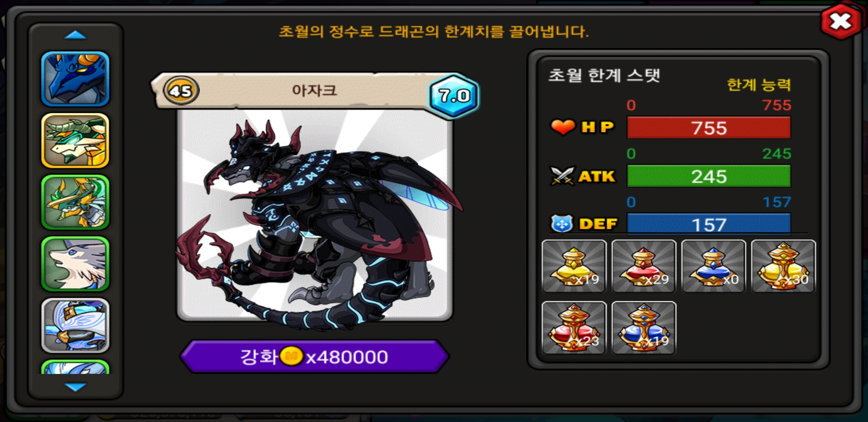
Task: Select the large yellow potion x30
Action: point(784,266)
